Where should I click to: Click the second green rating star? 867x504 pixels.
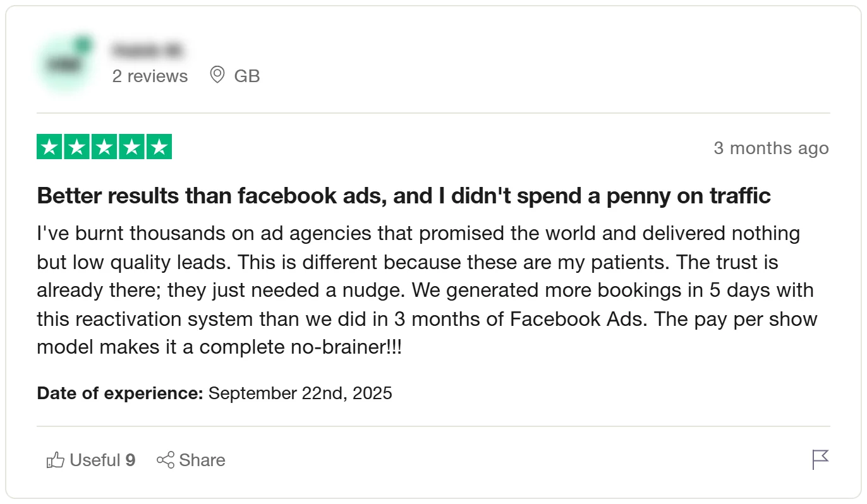[77, 147]
